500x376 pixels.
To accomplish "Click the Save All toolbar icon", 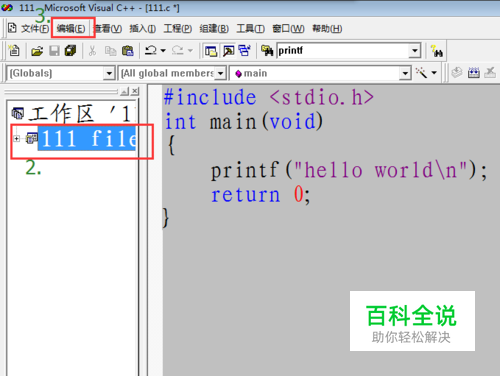I will click(70, 51).
